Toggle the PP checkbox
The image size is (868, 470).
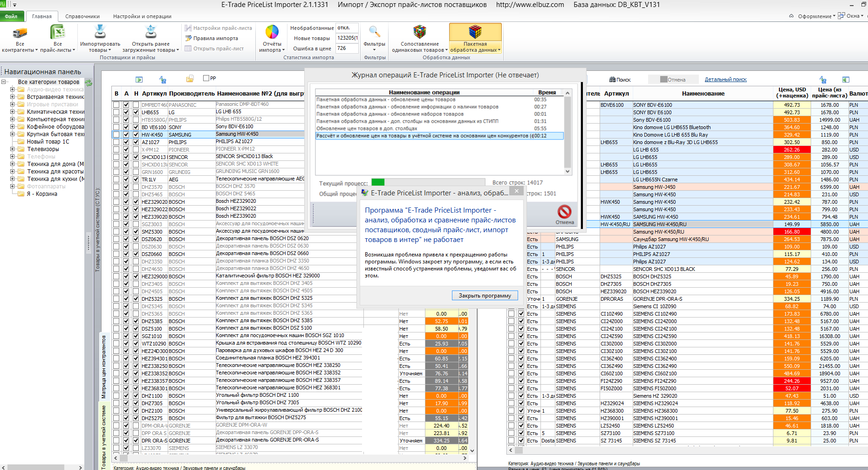[x=206, y=78]
